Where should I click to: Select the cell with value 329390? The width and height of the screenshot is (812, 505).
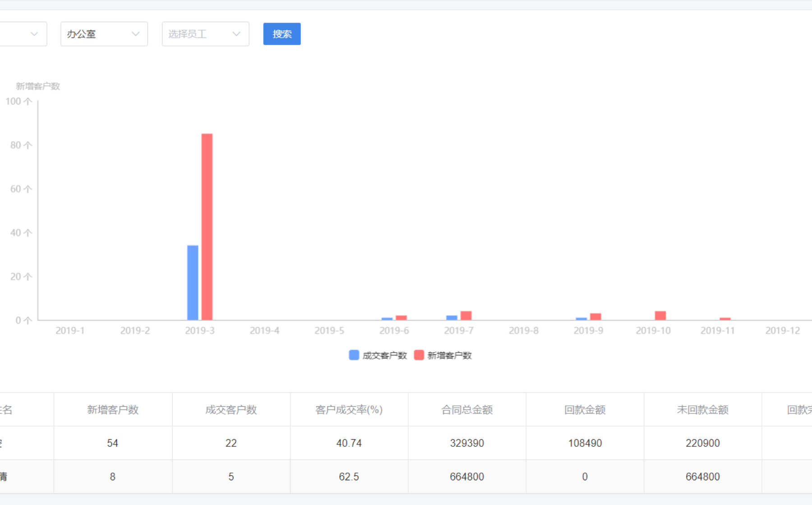[467, 443]
